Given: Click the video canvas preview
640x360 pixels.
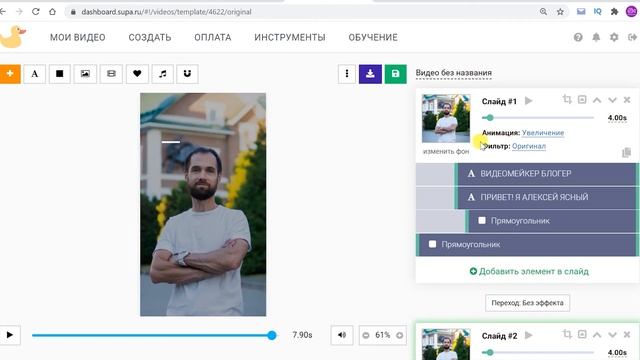Looking at the screenshot, I should (203, 204).
